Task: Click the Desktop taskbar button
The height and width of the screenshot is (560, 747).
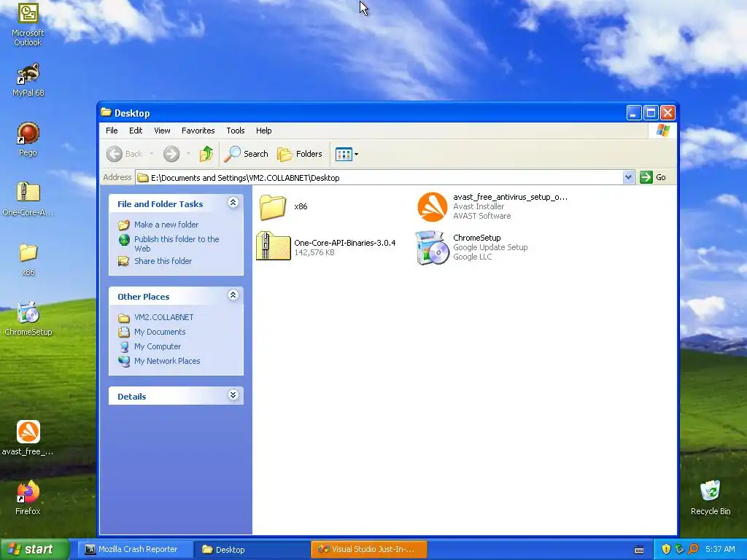Action: click(x=252, y=550)
